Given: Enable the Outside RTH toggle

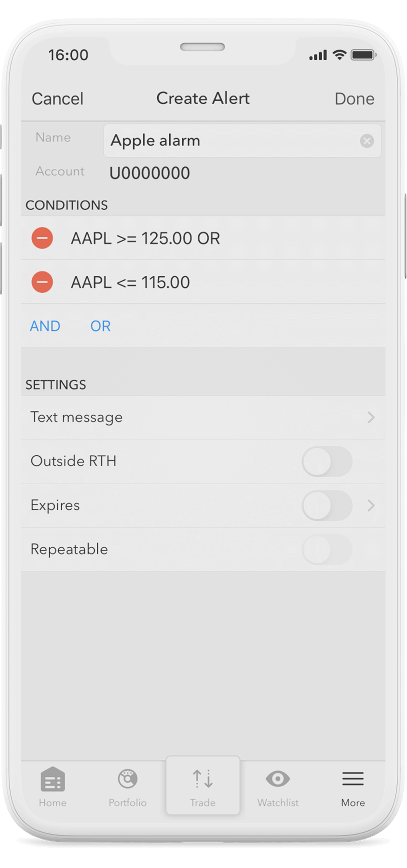Looking at the screenshot, I should (327, 461).
